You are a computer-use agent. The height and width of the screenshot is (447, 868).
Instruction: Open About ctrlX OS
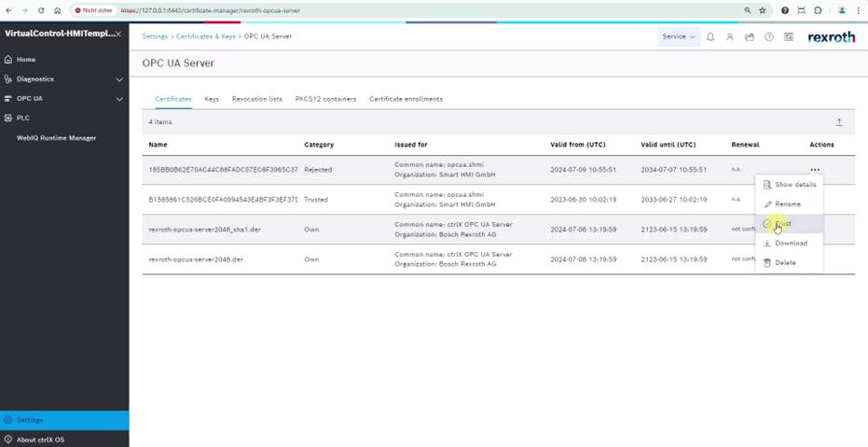tap(40, 440)
